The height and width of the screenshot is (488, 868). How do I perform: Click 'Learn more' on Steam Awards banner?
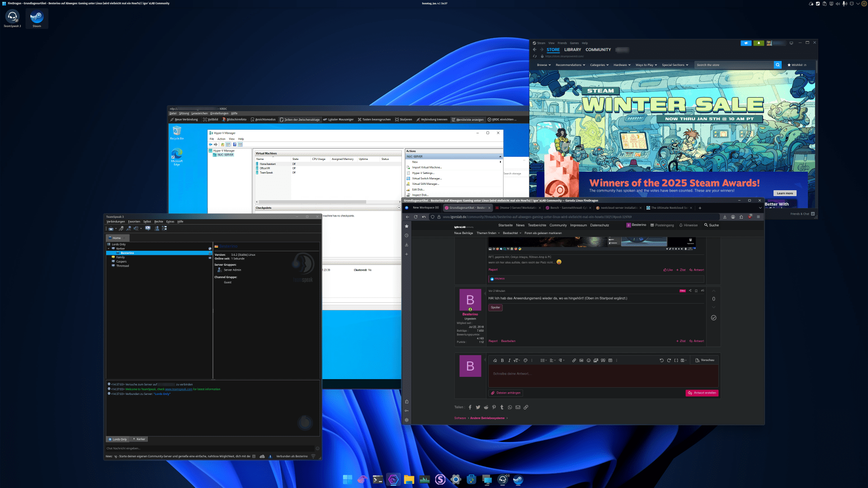784,193
